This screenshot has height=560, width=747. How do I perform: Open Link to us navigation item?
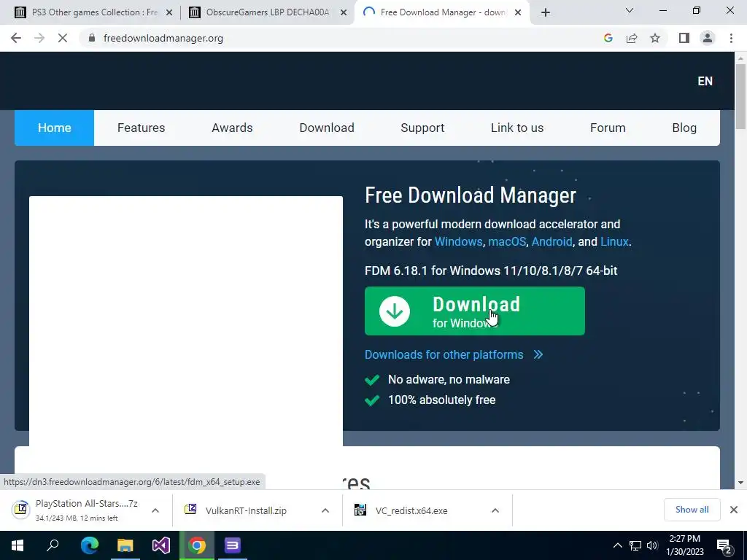point(517,128)
